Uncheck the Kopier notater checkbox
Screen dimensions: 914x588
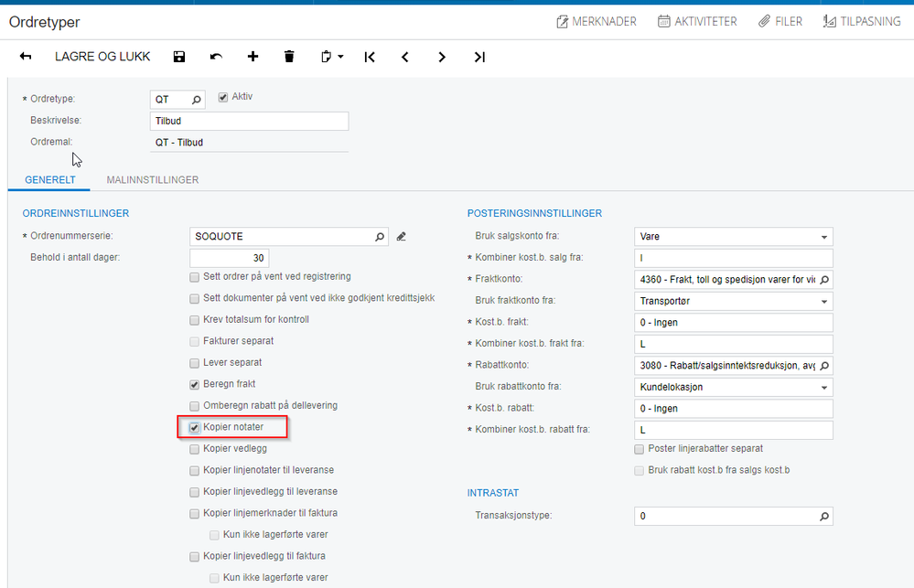tap(194, 428)
